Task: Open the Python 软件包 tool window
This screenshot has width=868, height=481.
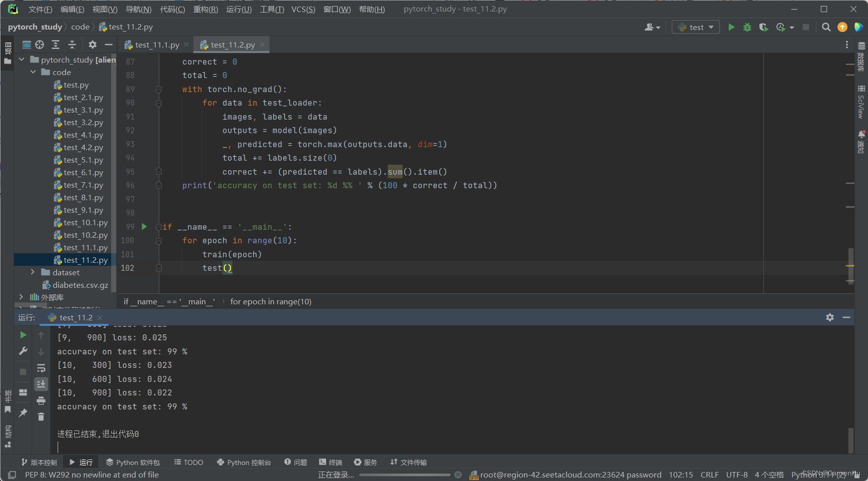Action: [132, 462]
